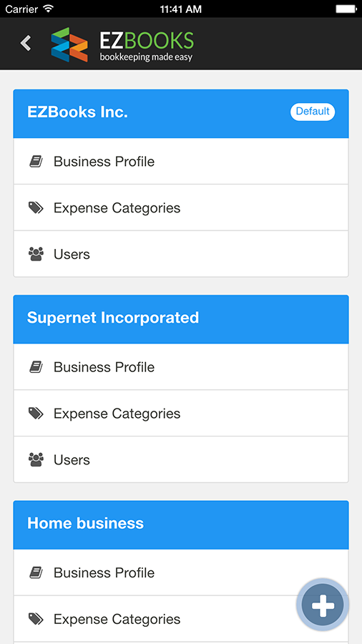Select the Home business header
Viewport: 362px width, 644px height.
point(181,525)
